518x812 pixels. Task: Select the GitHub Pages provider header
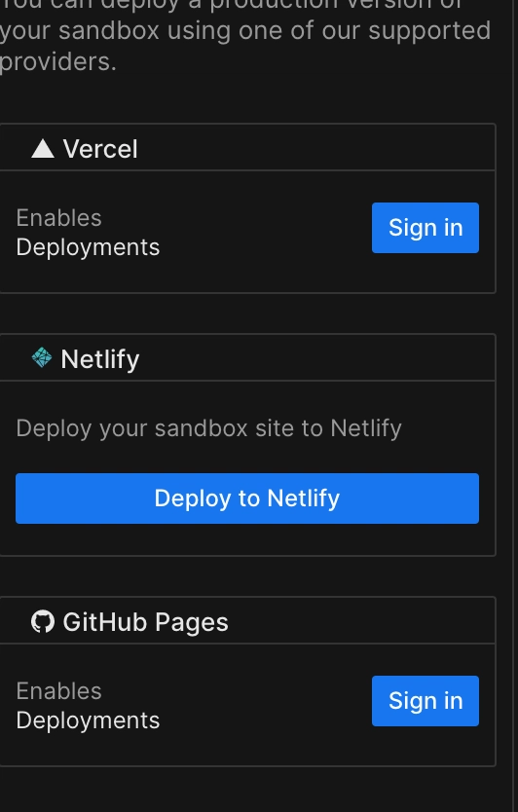click(x=247, y=621)
